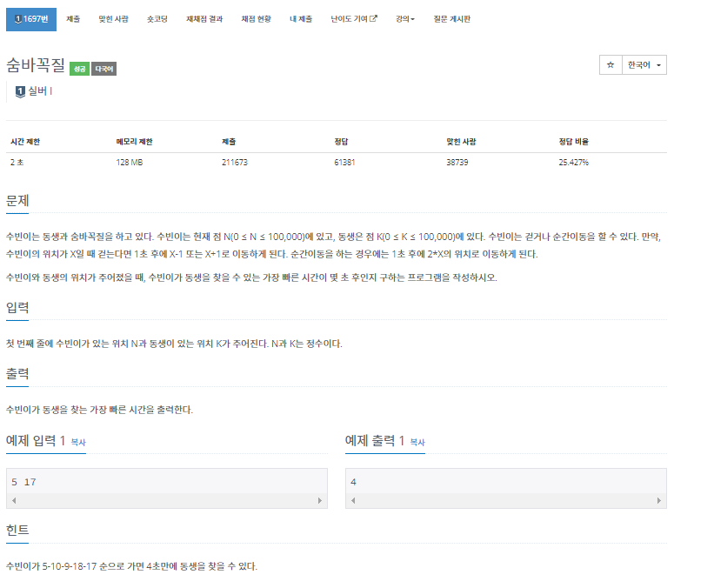
Task: Open the 제출 tab
Action: point(73,19)
